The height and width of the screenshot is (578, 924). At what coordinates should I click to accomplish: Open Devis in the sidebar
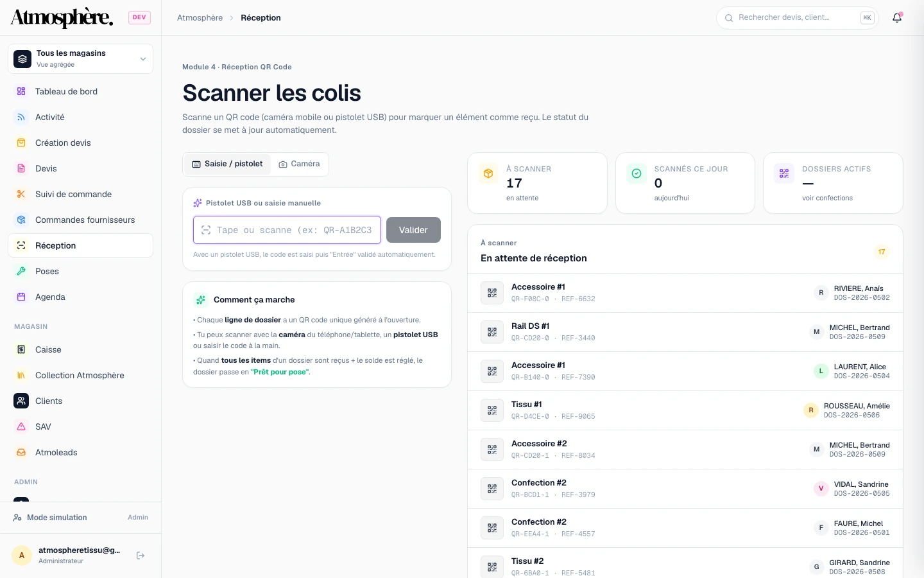point(80,168)
